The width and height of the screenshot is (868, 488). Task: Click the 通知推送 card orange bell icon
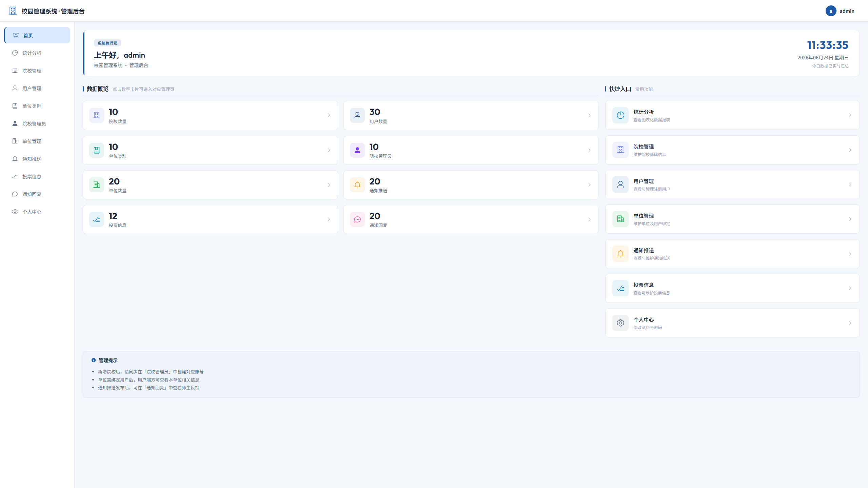point(357,185)
